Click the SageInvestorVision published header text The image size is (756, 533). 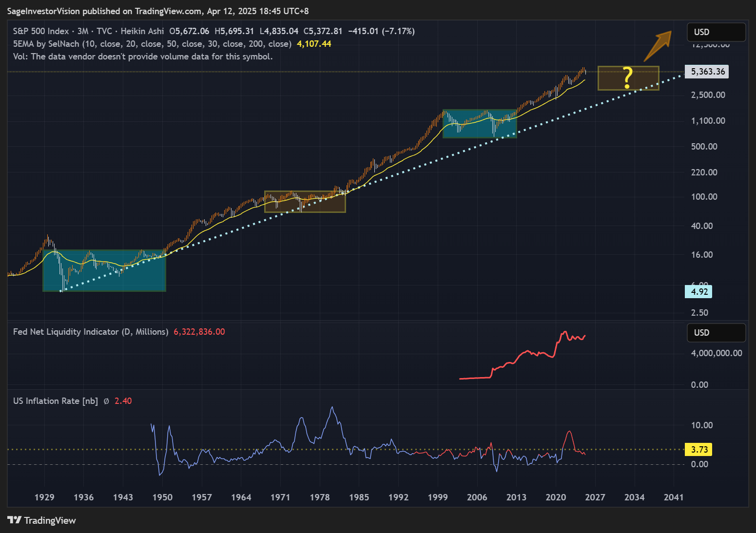tap(158, 11)
